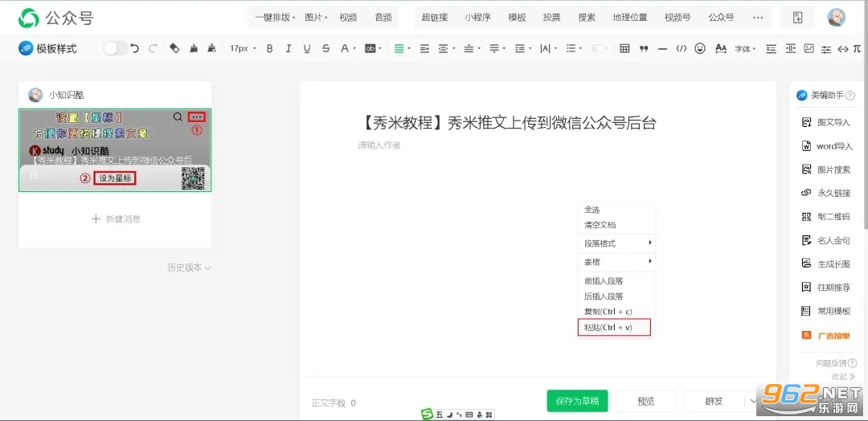
Task: Click the double-headed arrow icon
Action: coord(842,49)
